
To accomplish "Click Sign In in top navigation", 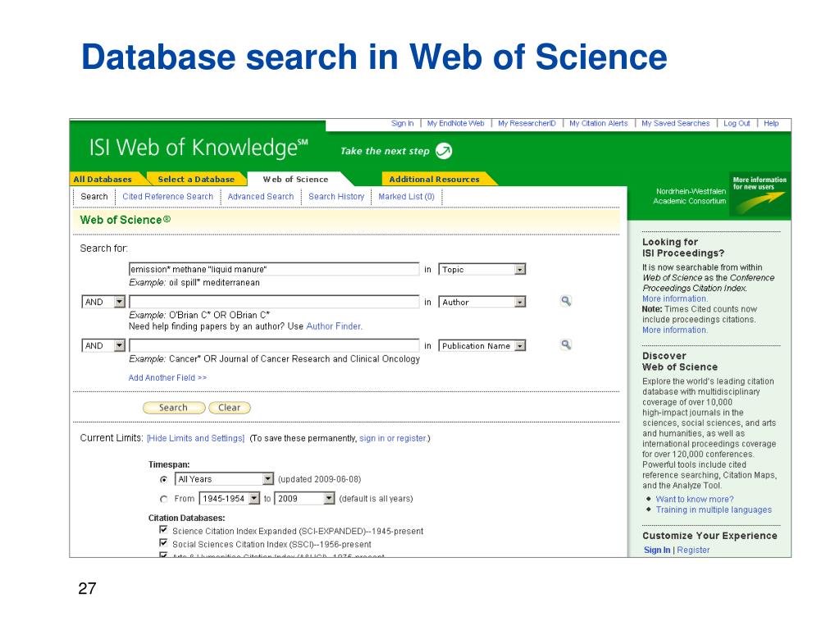I will pyautogui.click(x=402, y=123).
